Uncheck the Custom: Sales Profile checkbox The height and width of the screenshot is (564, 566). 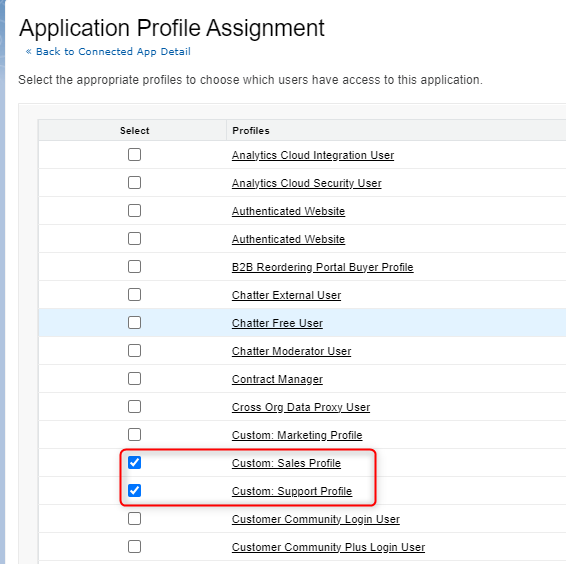134,463
